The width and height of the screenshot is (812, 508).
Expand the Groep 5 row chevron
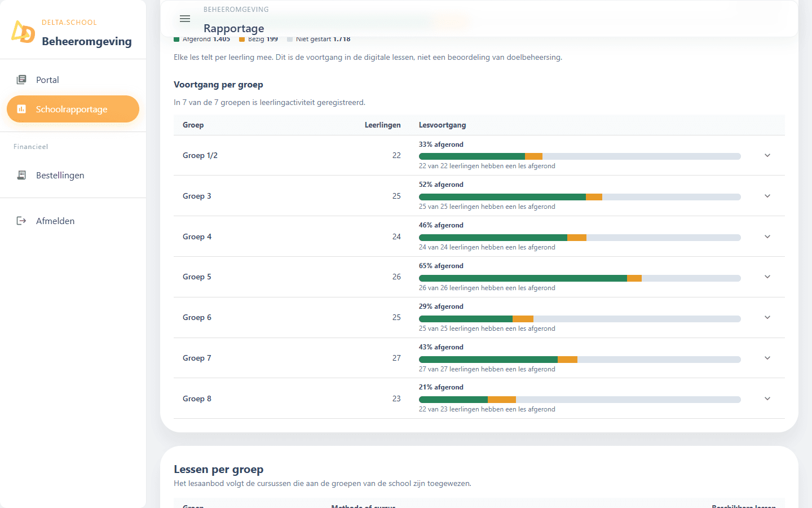pos(767,277)
